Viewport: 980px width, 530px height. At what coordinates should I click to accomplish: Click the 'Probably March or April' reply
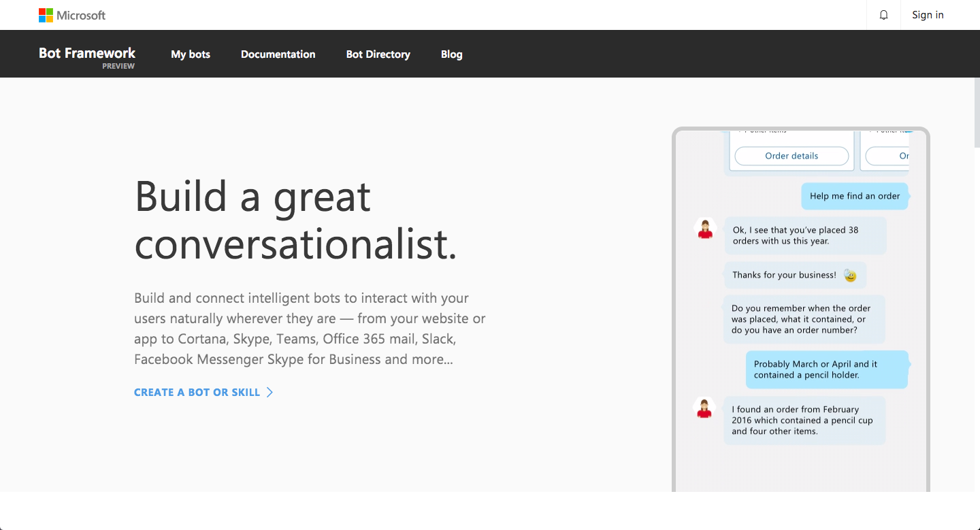(827, 369)
